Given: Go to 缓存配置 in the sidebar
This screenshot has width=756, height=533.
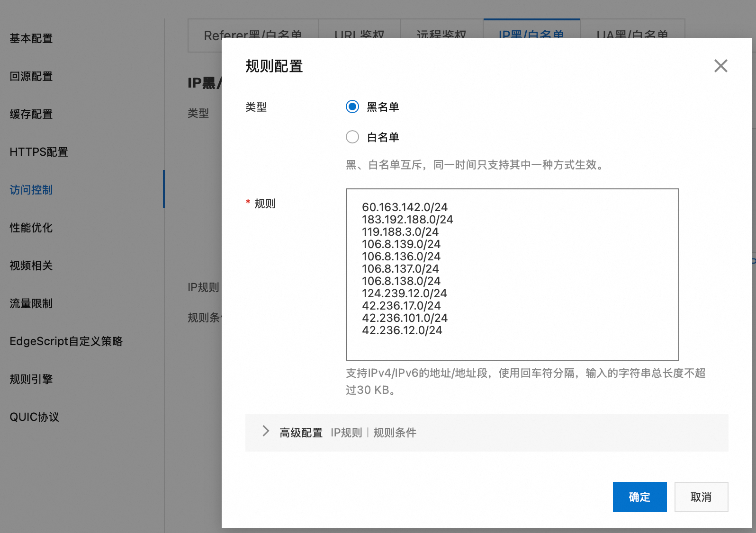Looking at the screenshot, I should pos(31,114).
